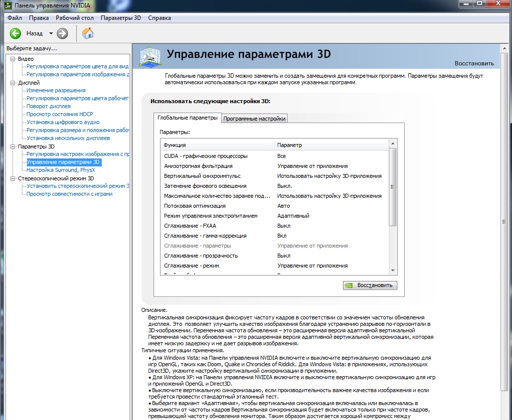Open the Рабочий стол menu
This screenshot has height=420, width=512.
tap(74, 18)
